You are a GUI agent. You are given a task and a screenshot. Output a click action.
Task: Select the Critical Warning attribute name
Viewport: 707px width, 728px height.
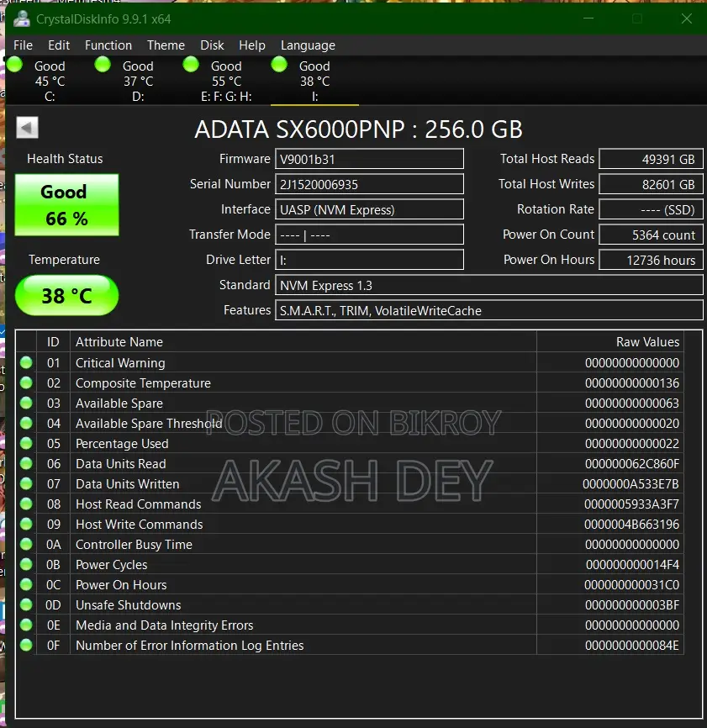[x=120, y=362]
